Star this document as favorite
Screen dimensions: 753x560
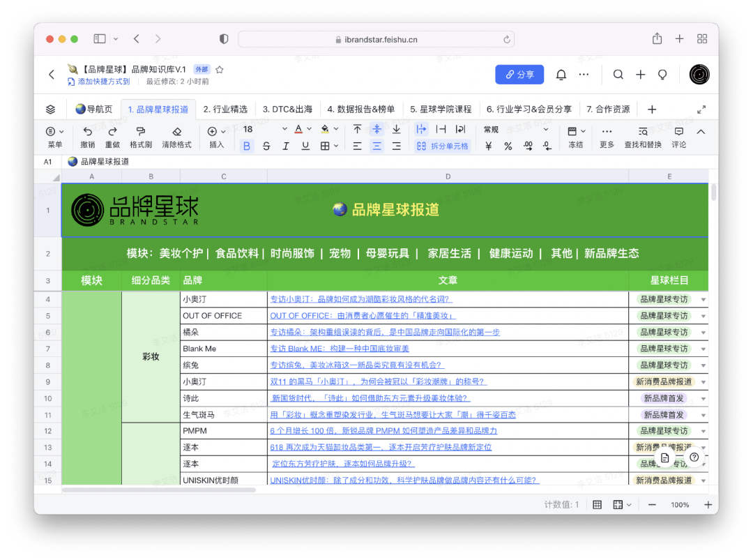click(220, 70)
